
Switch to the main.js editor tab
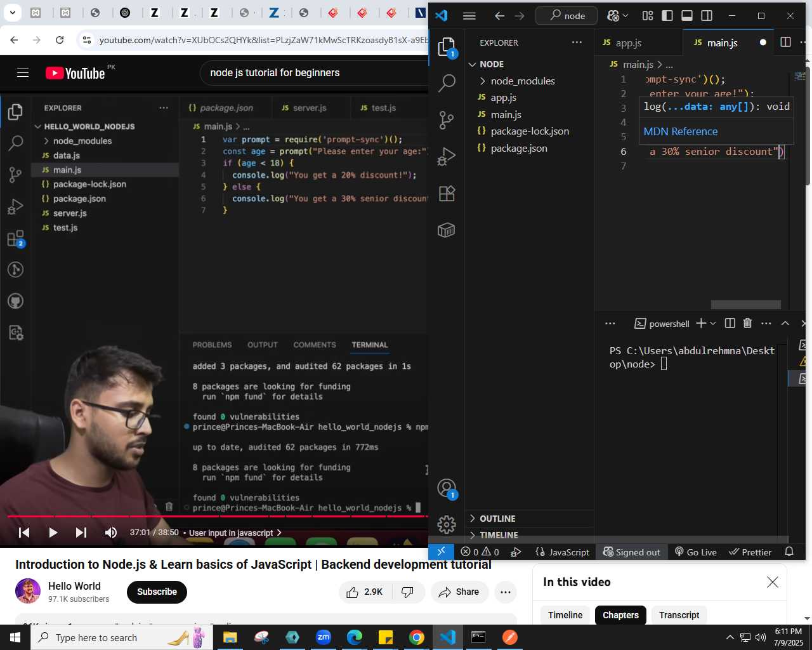(728, 43)
